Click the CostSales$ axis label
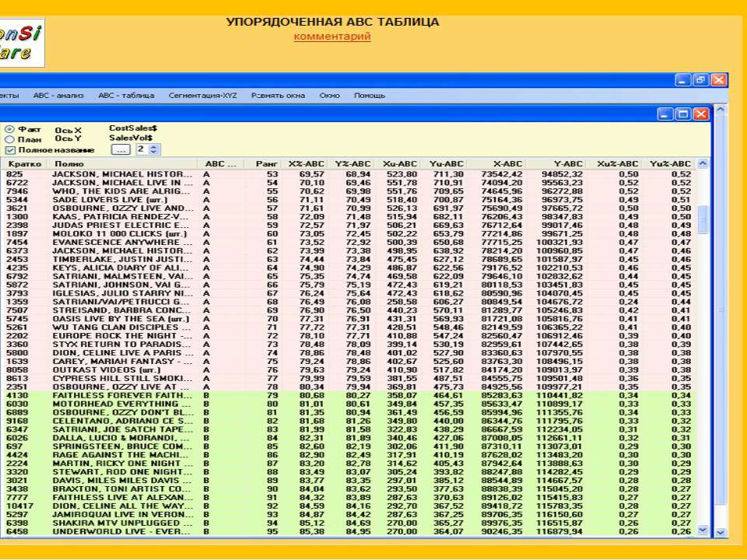The width and height of the screenshot is (747, 560). [133, 128]
